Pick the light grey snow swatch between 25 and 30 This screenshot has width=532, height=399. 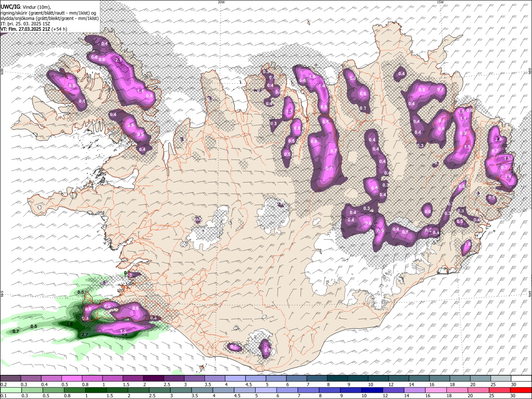(x=501, y=378)
